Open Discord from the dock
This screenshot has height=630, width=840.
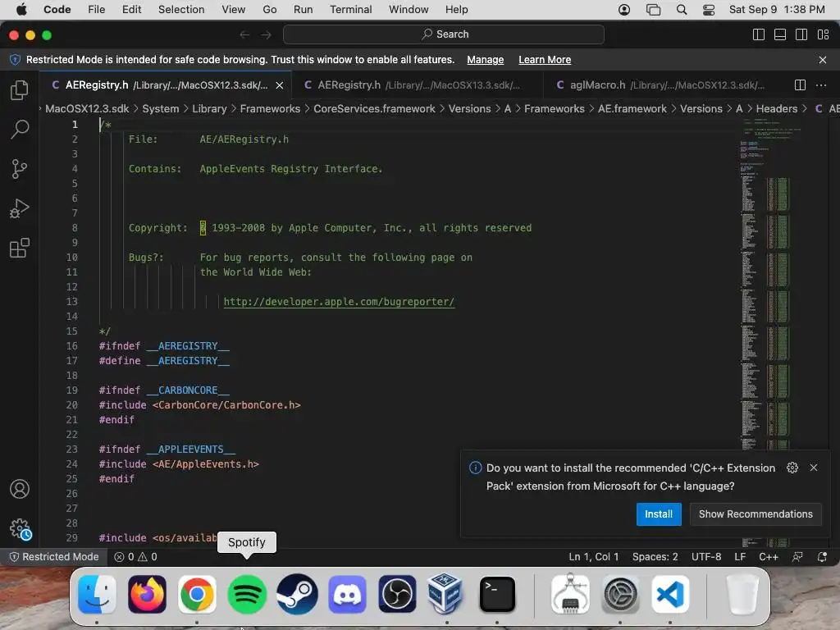coord(347,594)
